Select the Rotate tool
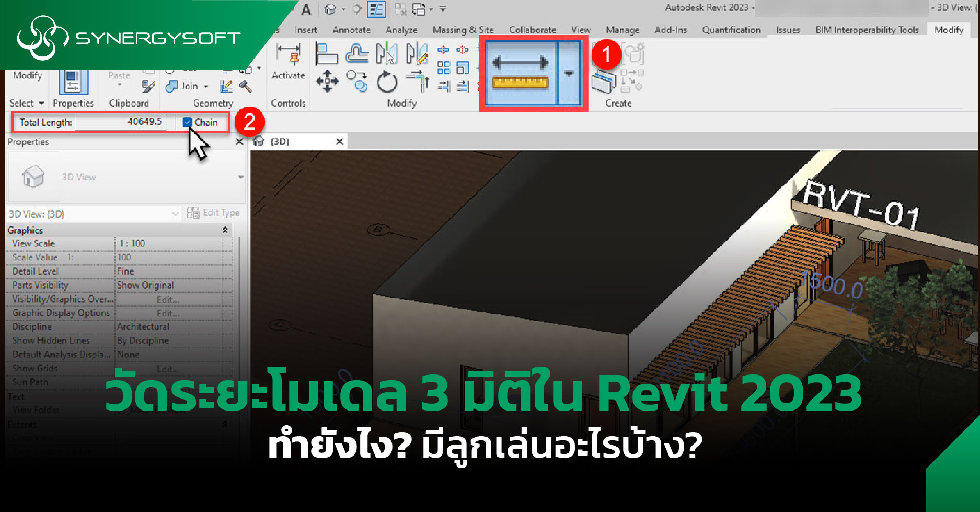 387,82
